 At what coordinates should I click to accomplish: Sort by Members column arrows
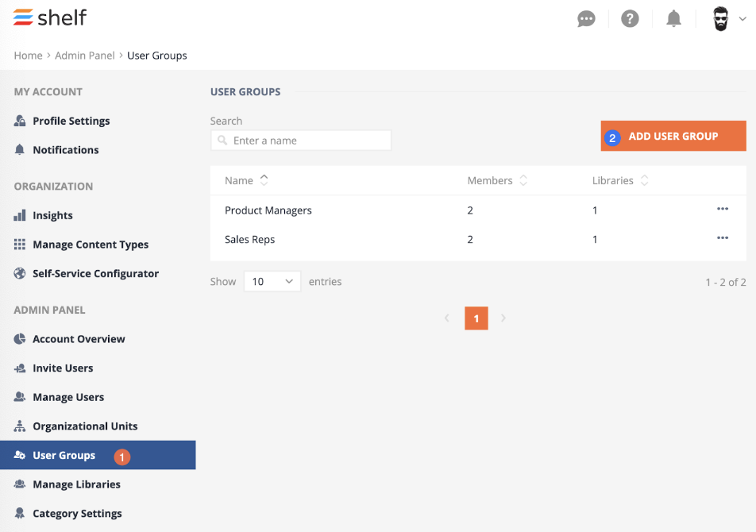[x=523, y=180]
